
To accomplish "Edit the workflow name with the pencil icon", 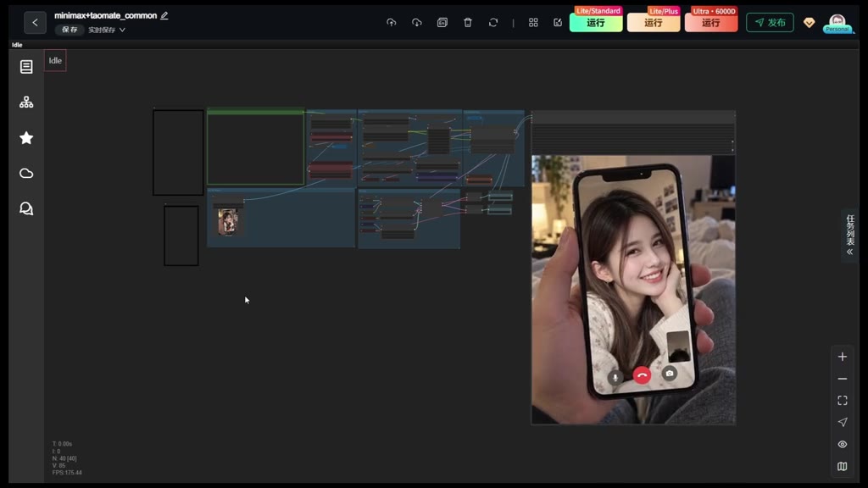I will [164, 15].
